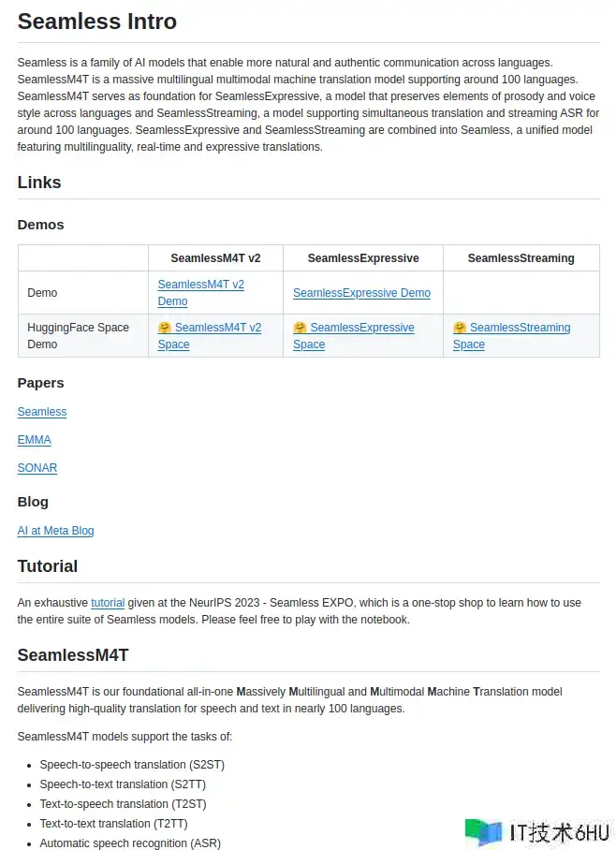
Task: Click the Papers section heading
Action: tap(40, 383)
